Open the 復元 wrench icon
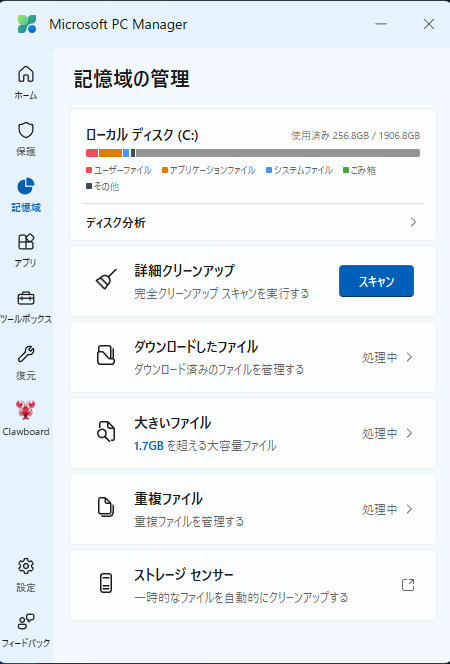 pos(26,354)
